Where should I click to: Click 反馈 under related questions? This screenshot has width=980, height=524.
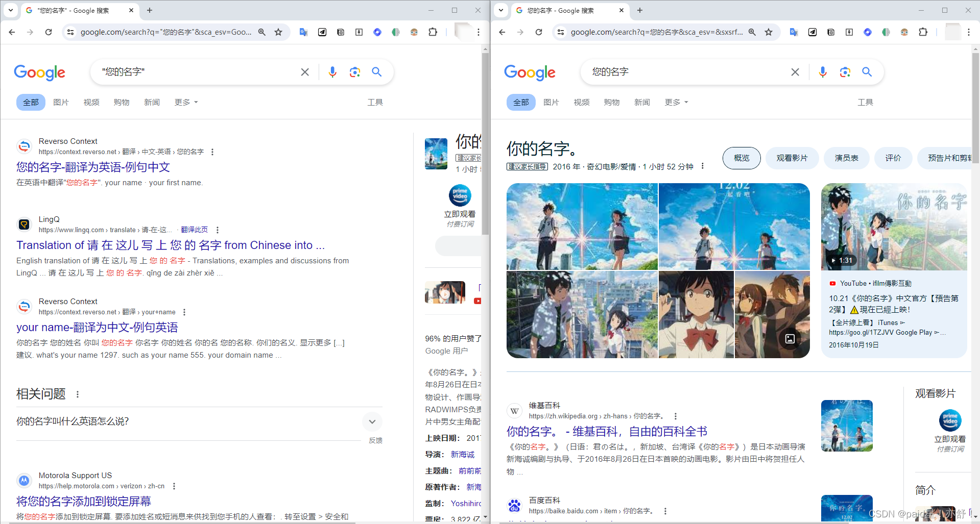coord(376,440)
